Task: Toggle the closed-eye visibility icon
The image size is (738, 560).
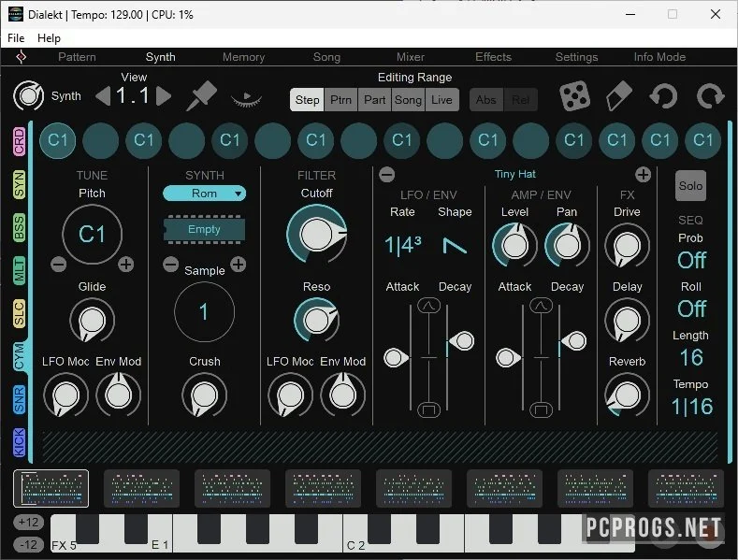Action: coord(247,99)
